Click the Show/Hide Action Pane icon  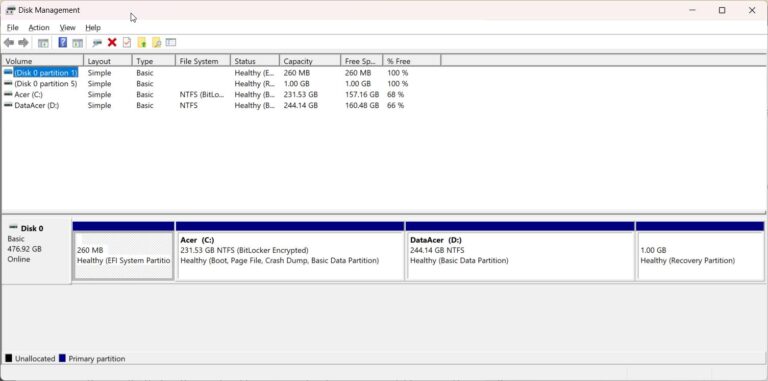[x=77, y=43]
